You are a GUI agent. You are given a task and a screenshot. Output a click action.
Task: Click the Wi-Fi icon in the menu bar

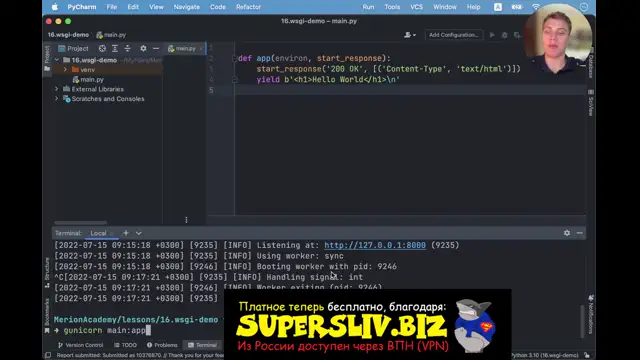536,7
